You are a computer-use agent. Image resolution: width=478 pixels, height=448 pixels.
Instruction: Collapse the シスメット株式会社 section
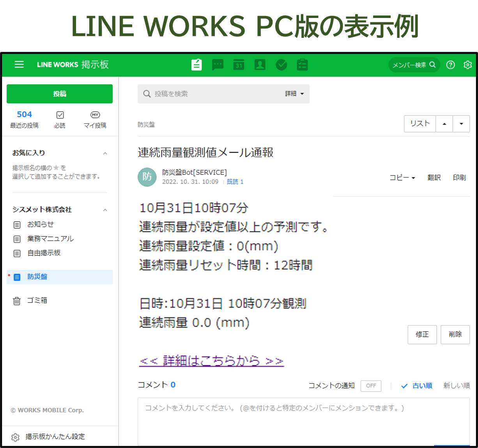pyautogui.click(x=105, y=210)
